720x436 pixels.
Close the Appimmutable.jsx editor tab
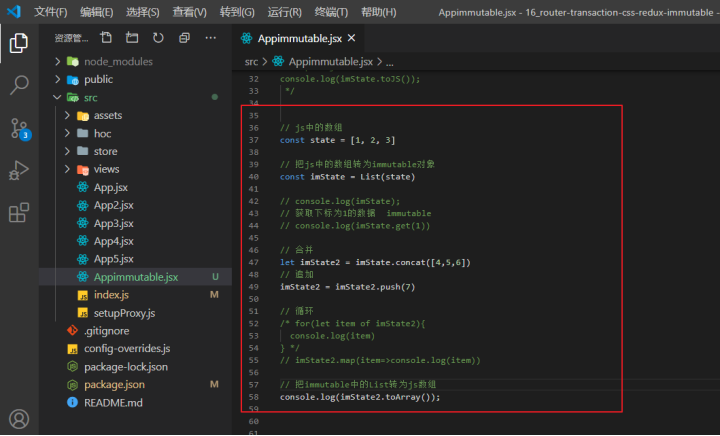(x=352, y=38)
